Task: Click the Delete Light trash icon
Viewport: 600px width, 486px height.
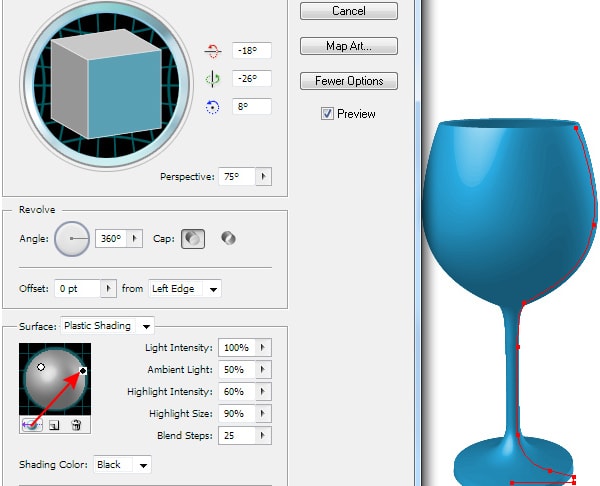Action: pos(76,425)
